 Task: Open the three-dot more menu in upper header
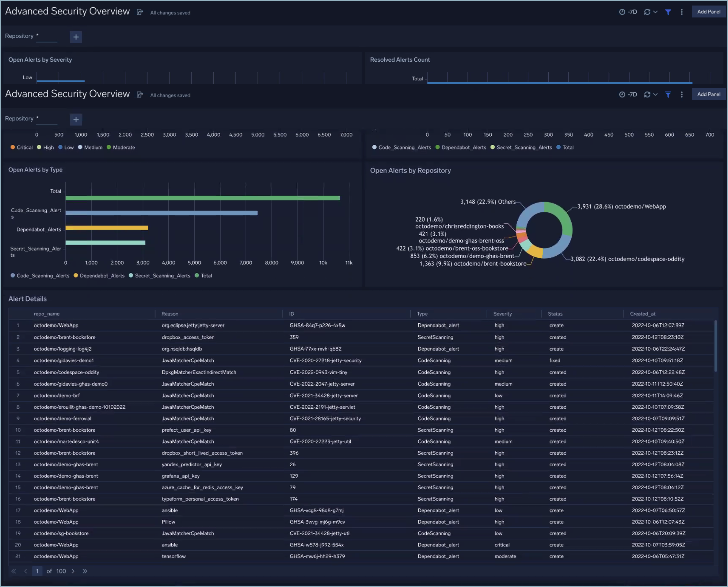click(681, 12)
